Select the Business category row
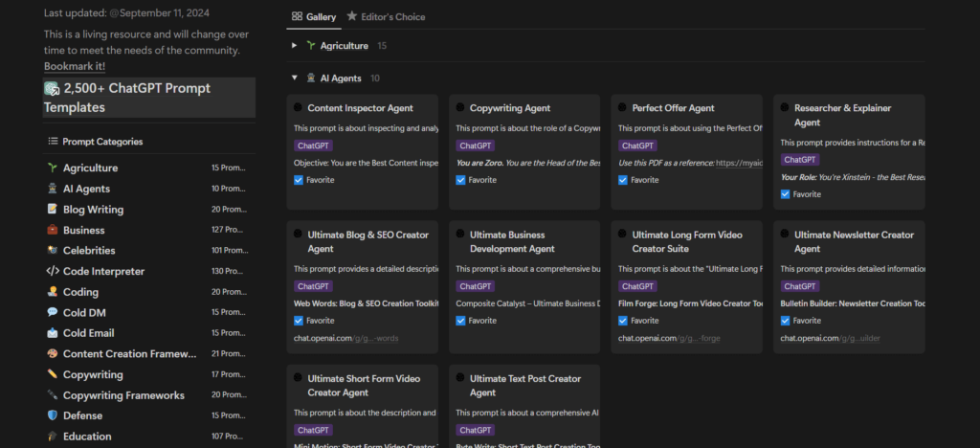The image size is (980, 448). pos(148,230)
